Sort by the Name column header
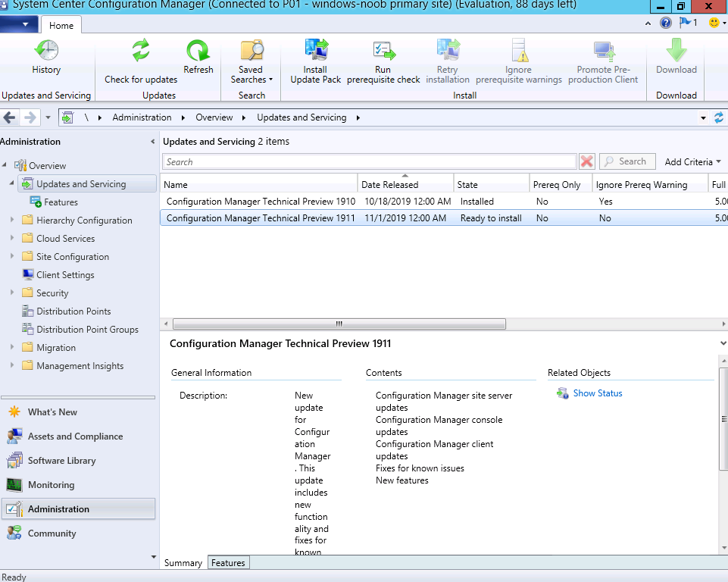Viewport: 728px width, 582px height. (x=259, y=184)
